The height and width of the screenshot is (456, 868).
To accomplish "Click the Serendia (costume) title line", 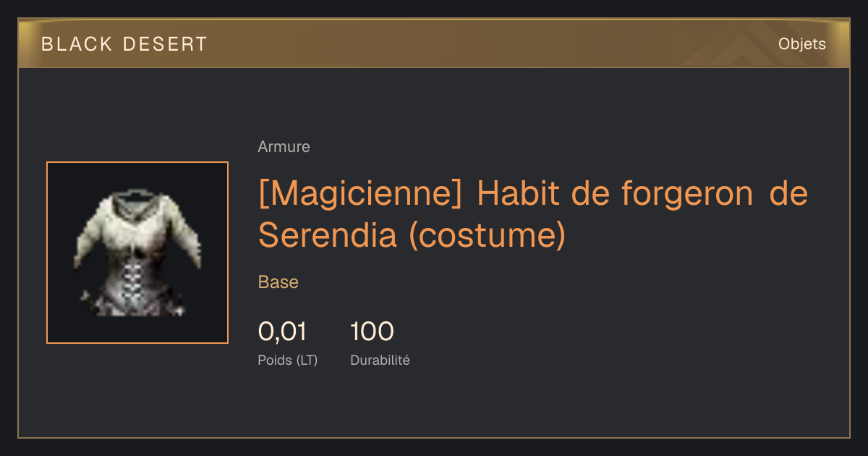I will 412,235.
